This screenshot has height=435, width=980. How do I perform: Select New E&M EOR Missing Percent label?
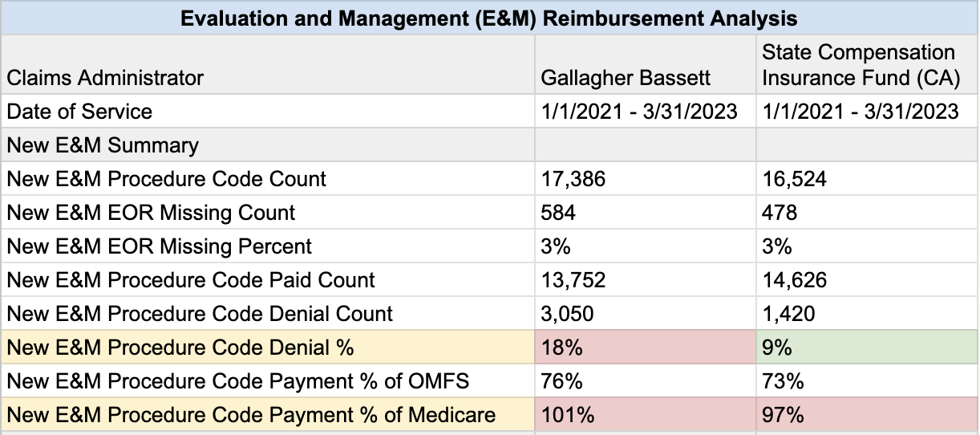268,246
